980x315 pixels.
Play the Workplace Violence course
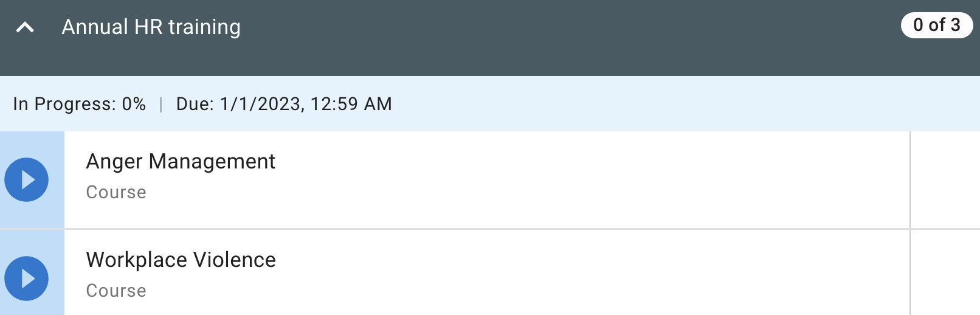[27, 279]
